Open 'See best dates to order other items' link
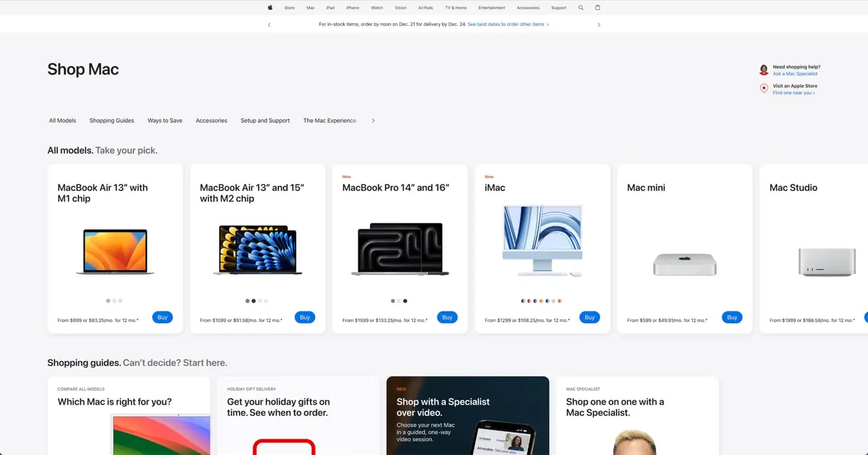868x455 pixels. click(x=507, y=24)
